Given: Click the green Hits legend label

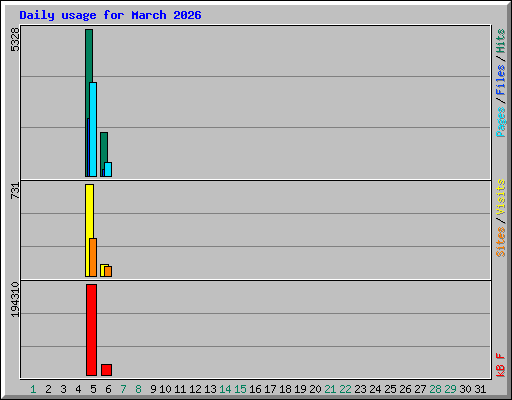Looking at the screenshot, I should [x=501, y=41].
